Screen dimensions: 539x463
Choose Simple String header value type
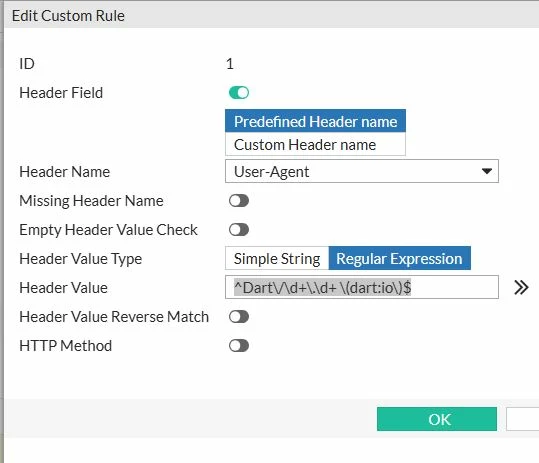(x=277, y=258)
